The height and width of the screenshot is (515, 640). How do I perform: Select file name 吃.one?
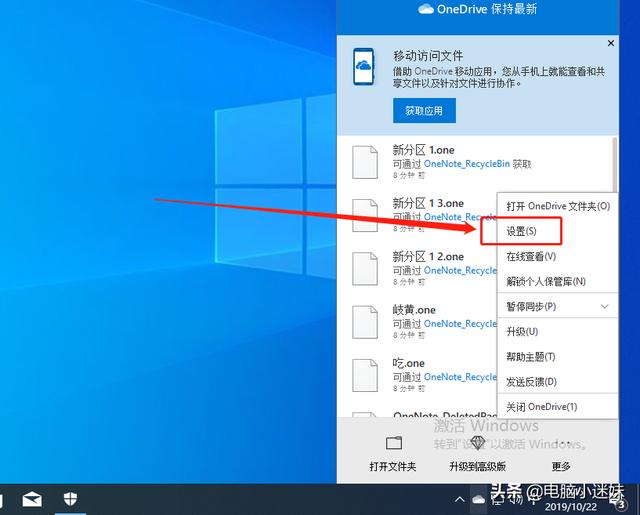click(x=409, y=363)
